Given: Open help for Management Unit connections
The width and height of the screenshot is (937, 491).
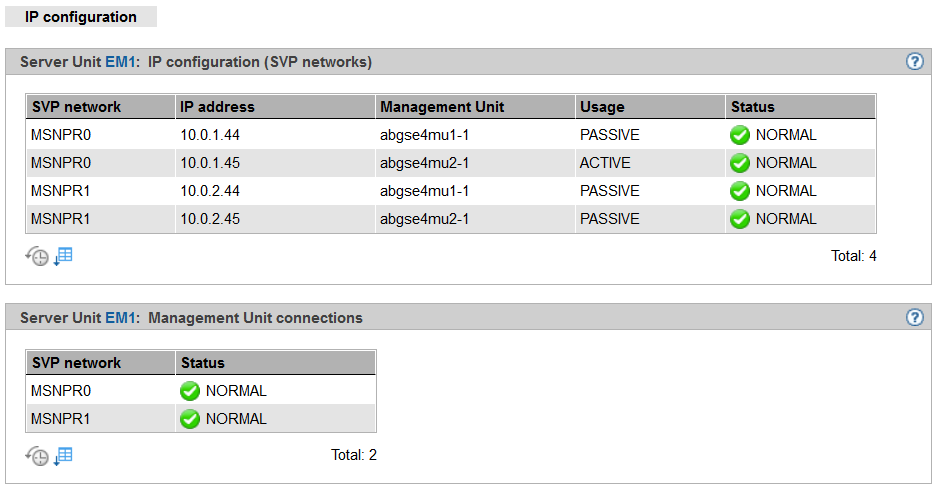Looking at the screenshot, I should [x=914, y=318].
